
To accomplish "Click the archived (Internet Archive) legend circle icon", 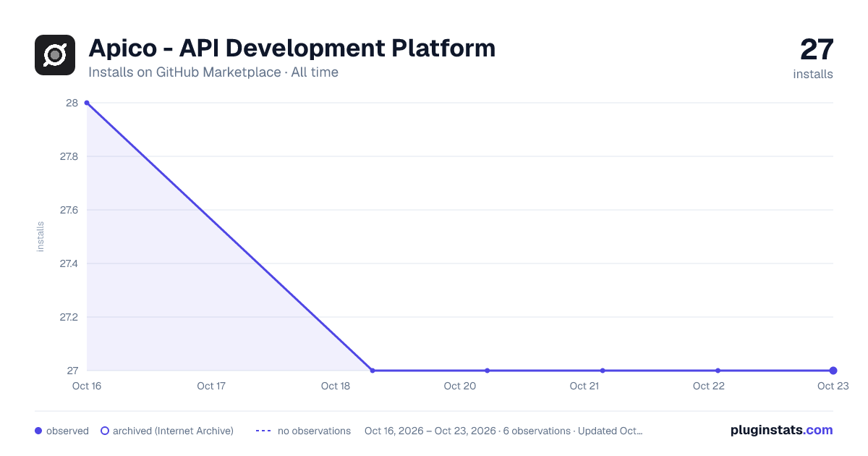I will point(105,431).
